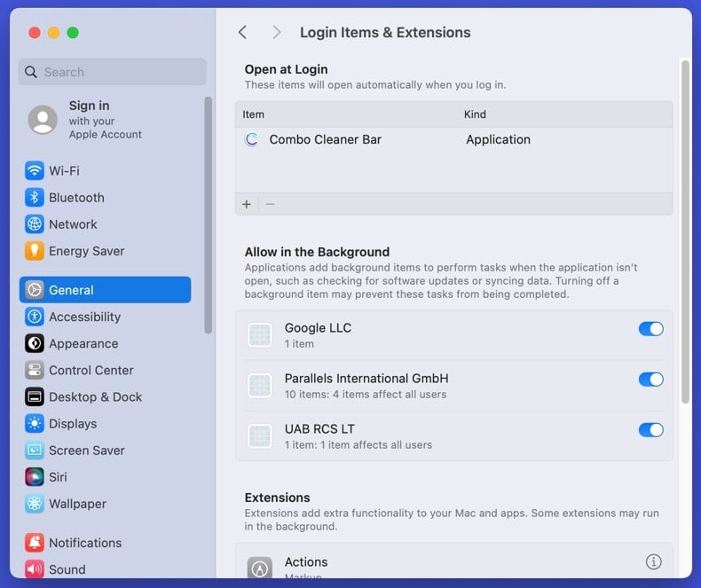Open the Accessibility icon
This screenshot has height=588, width=701.
coord(35,317)
